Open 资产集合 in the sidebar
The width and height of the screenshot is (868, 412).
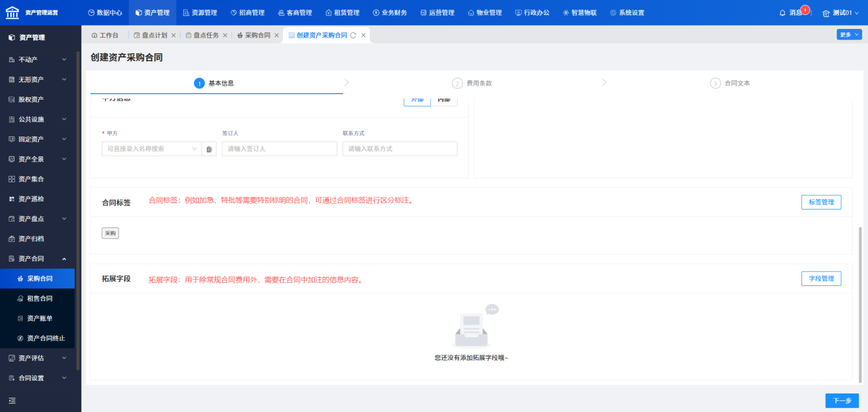[38, 179]
